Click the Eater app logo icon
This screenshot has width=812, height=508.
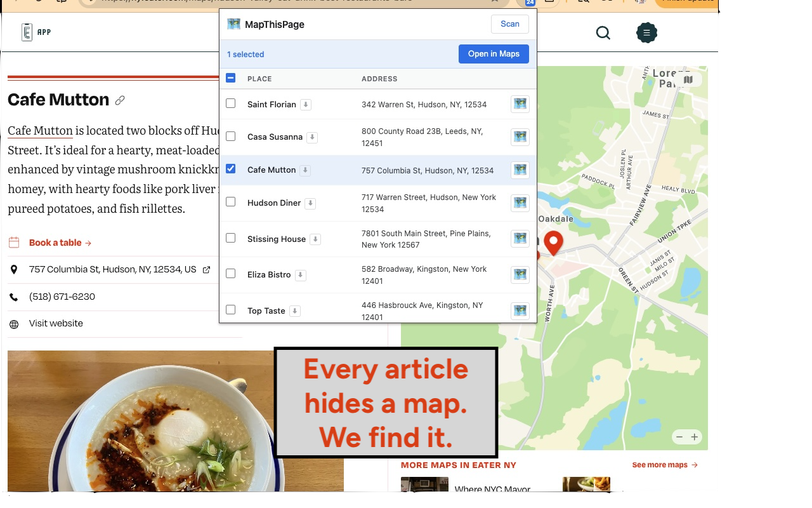point(27,32)
